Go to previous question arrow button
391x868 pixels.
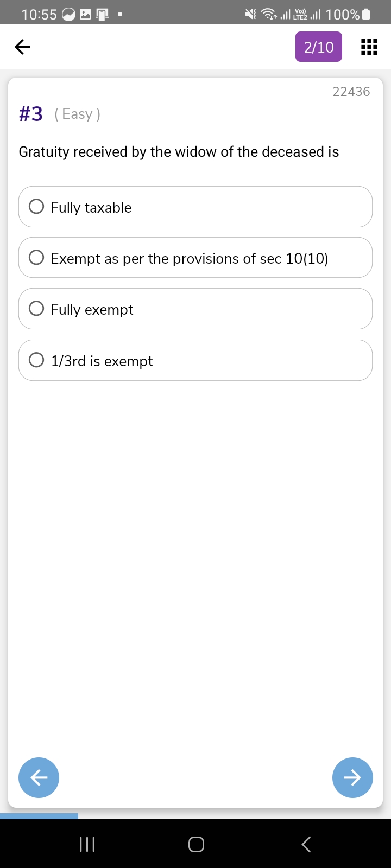pos(39,777)
